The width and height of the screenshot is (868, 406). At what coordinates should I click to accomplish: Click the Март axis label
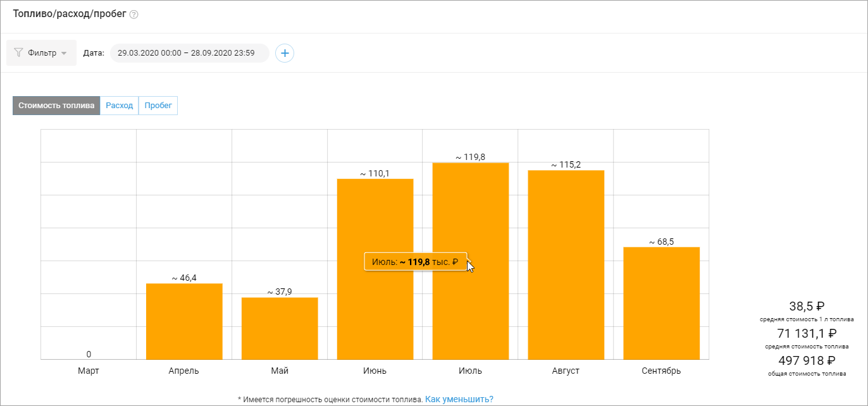click(89, 371)
